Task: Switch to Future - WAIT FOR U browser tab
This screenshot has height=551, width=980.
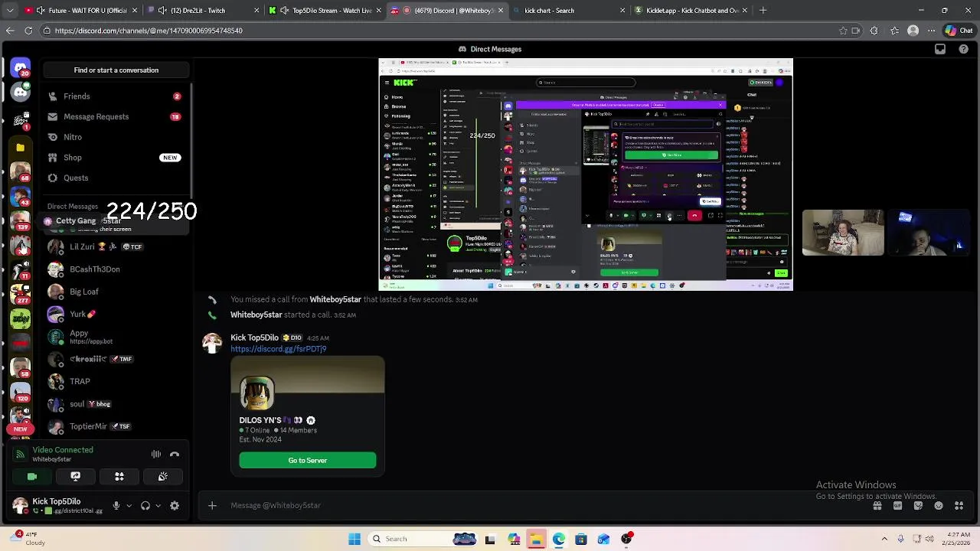Action: click(x=80, y=11)
